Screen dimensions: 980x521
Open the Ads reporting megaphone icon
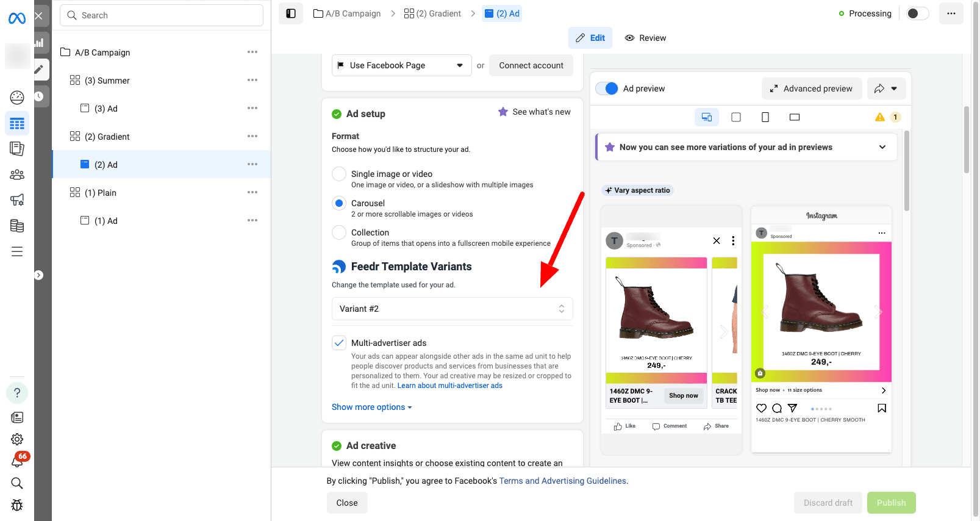(17, 200)
